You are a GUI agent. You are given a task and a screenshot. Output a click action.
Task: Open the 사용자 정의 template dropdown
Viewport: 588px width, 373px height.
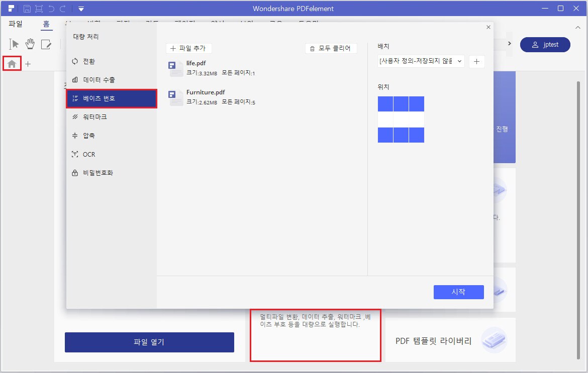[x=421, y=61]
